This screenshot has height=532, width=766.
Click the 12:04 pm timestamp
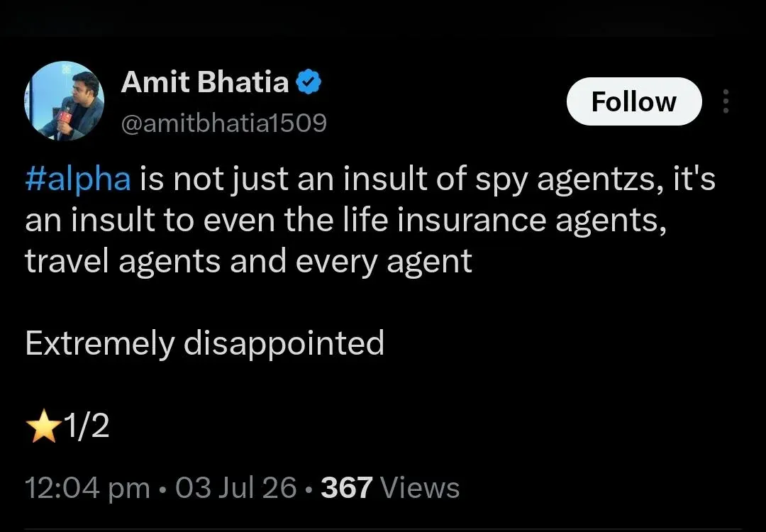pos(87,488)
